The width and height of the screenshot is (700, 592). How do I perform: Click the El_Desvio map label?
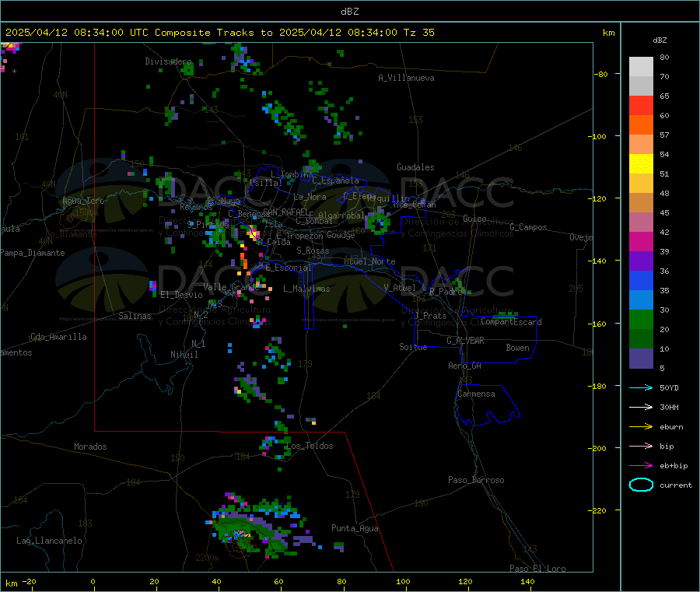click(x=182, y=295)
